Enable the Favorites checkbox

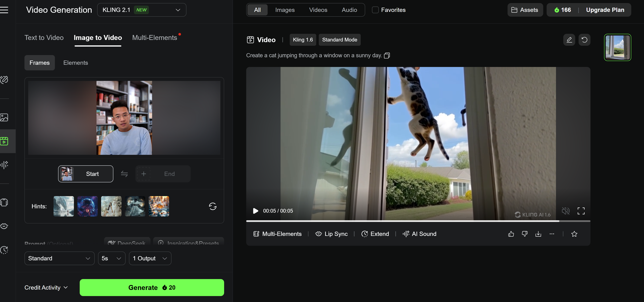point(375,10)
